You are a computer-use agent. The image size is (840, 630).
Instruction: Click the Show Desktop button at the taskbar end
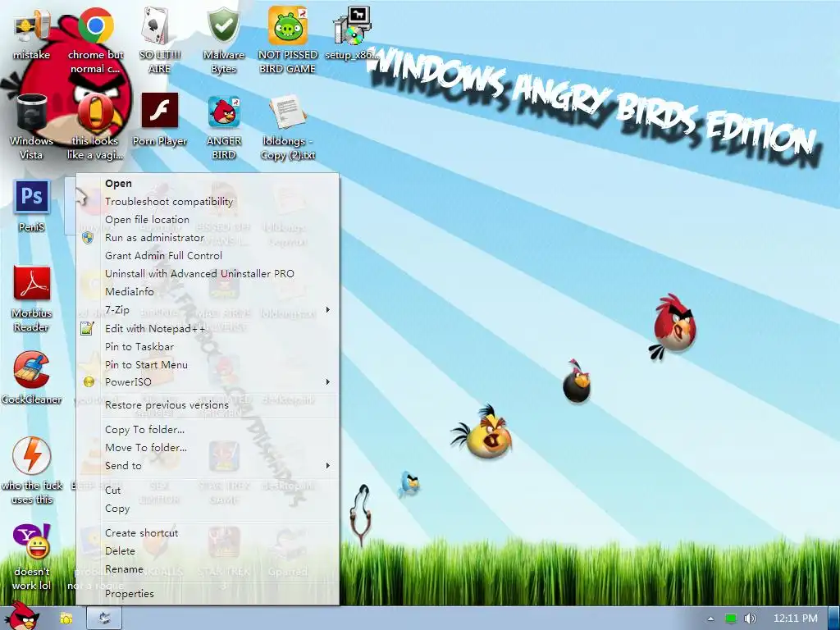click(x=834, y=619)
